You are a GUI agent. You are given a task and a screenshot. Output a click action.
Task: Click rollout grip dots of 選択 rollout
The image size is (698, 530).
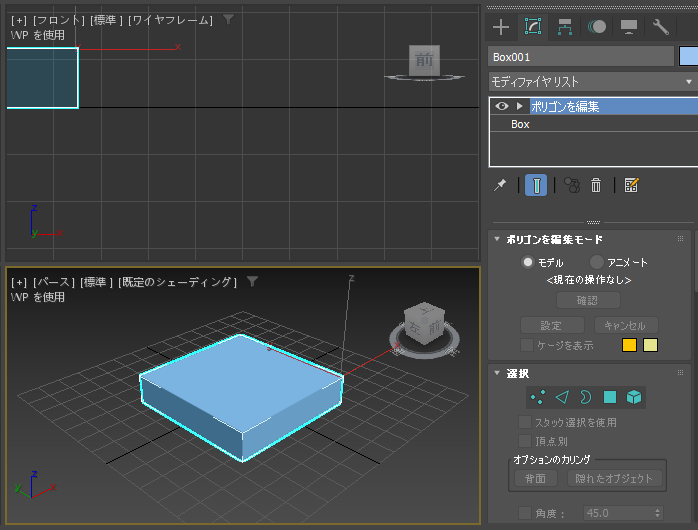(x=680, y=372)
